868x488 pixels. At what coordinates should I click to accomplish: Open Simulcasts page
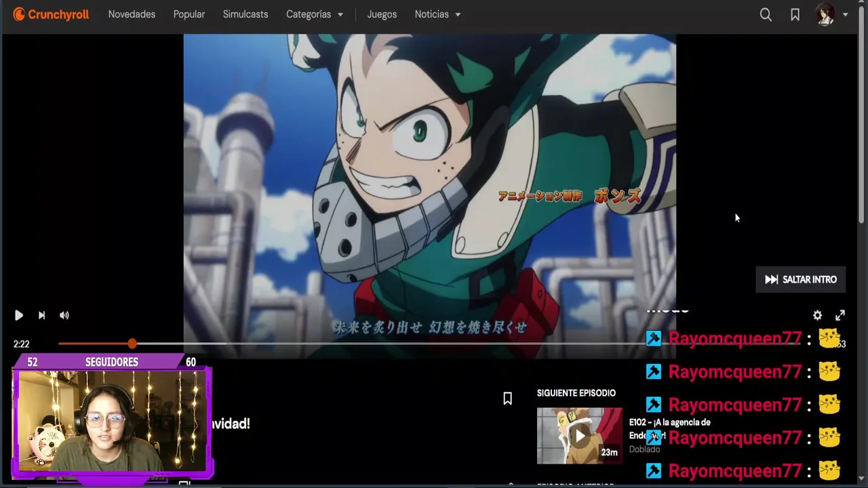[245, 14]
